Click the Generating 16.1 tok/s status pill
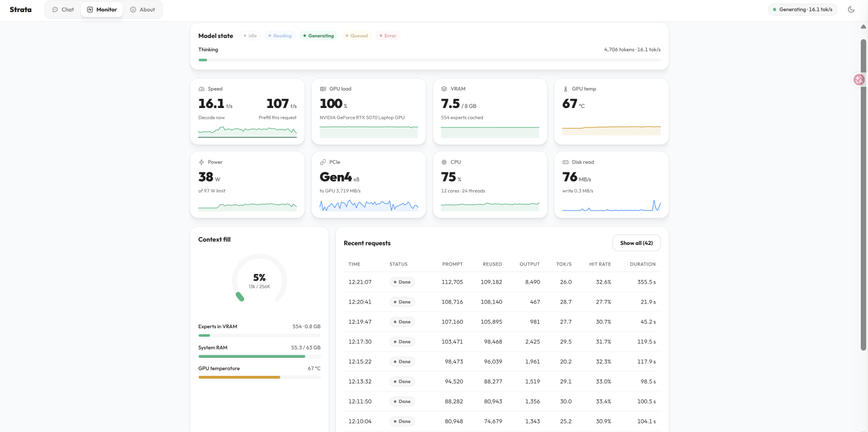Viewport: 868px width, 432px height. [802, 10]
